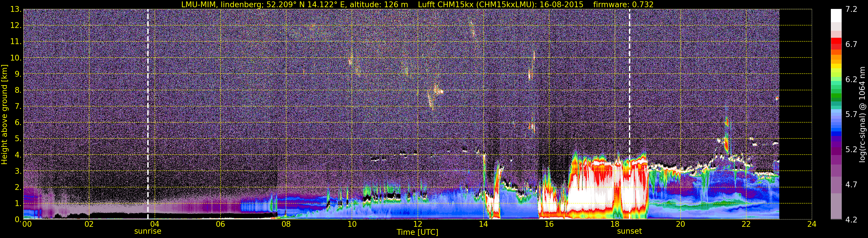Click height axis tick label 6
This screenshot has height=238, width=868.
tap(18, 123)
